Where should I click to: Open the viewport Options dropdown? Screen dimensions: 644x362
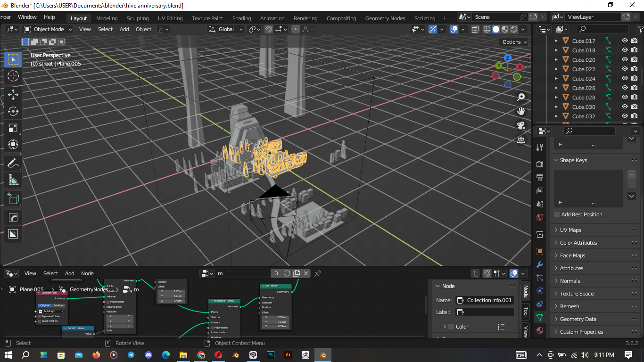(x=514, y=42)
